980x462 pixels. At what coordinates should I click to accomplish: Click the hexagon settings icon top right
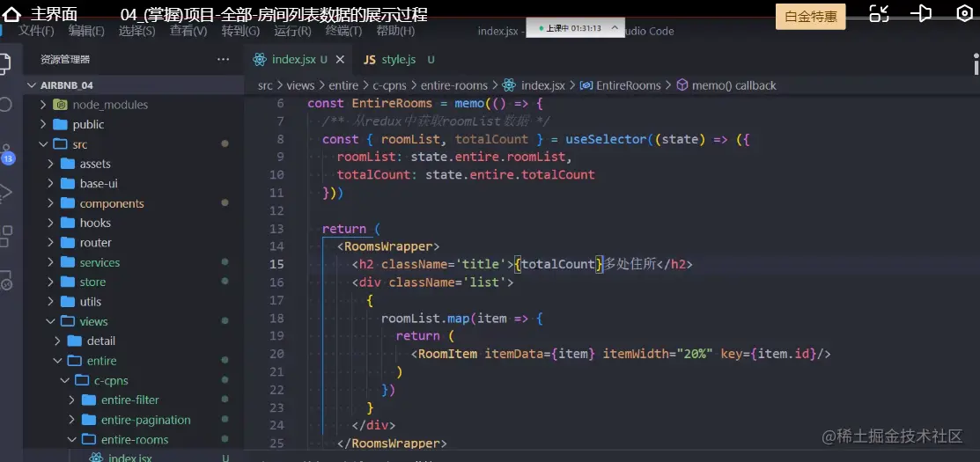[x=965, y=14]
